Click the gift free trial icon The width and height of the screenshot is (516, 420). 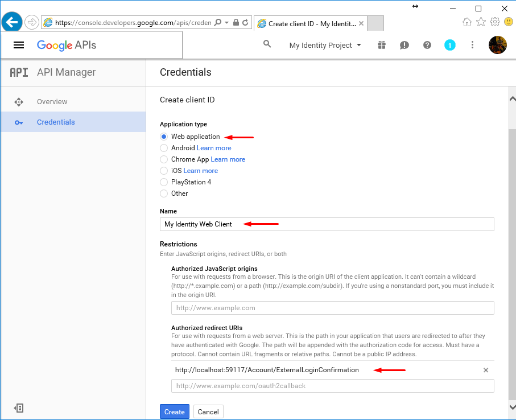pyautogui.click(x=382, y=45)
